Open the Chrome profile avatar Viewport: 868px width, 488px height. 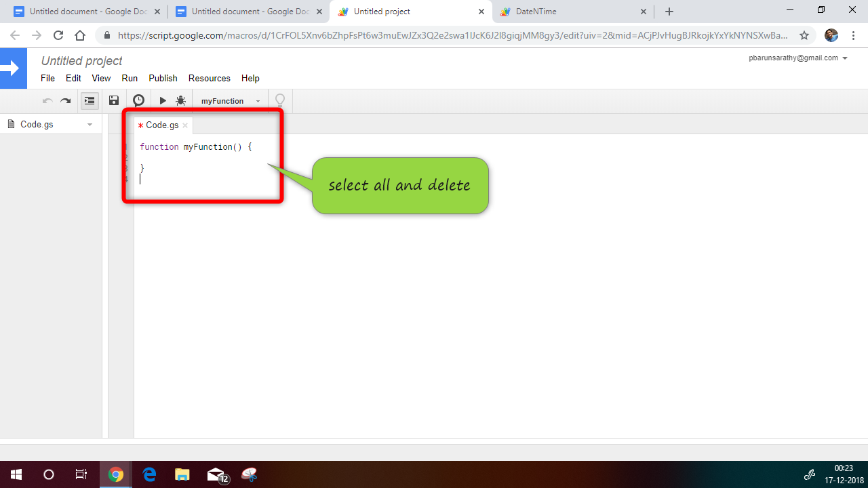(831, 35)
